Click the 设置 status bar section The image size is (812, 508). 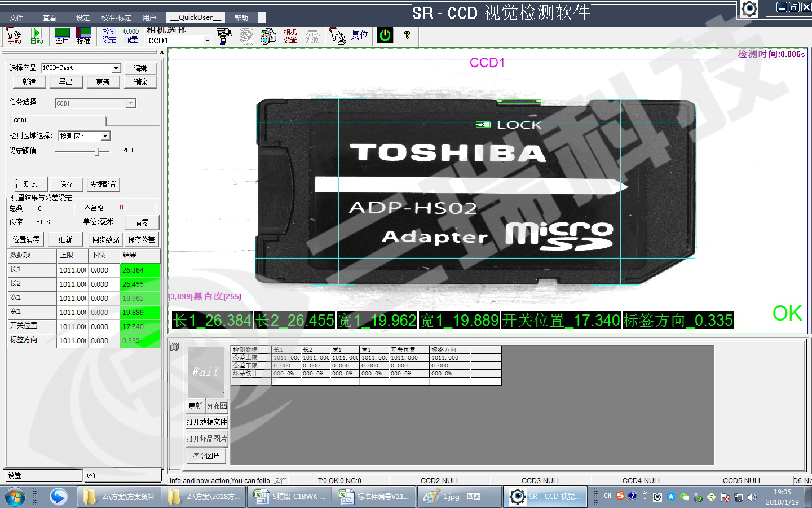pos(43,475)
